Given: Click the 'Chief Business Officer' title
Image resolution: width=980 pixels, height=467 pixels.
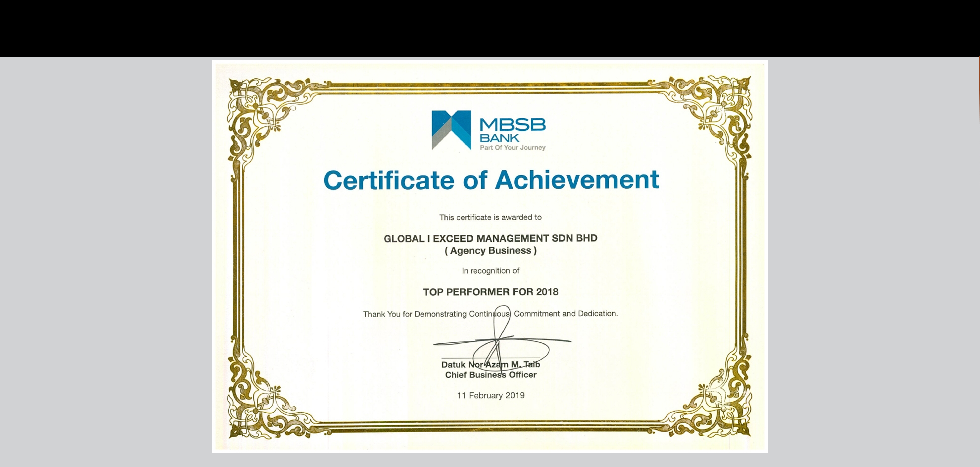Looking at the screenshot, I should tap(490, 375).
